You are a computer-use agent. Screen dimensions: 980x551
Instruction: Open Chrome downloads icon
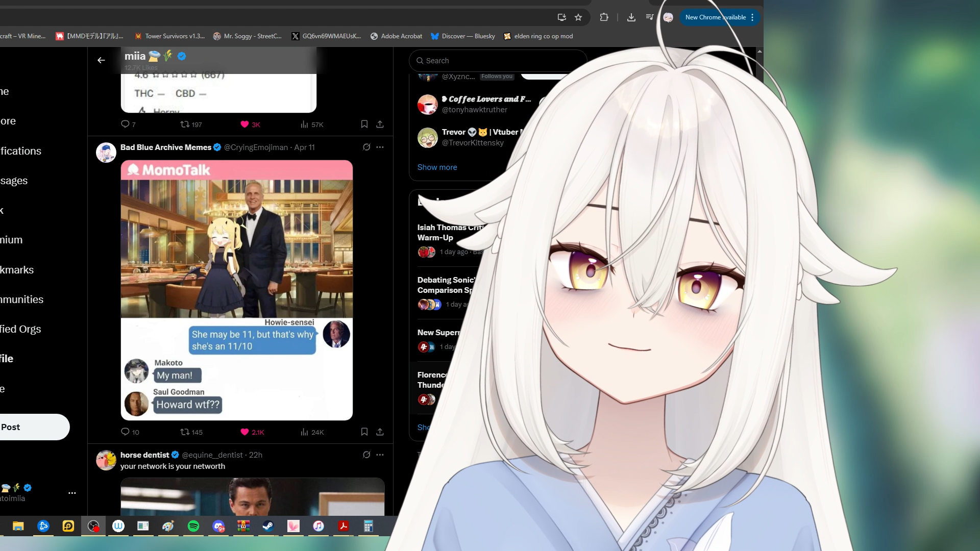tap(631, 17)
